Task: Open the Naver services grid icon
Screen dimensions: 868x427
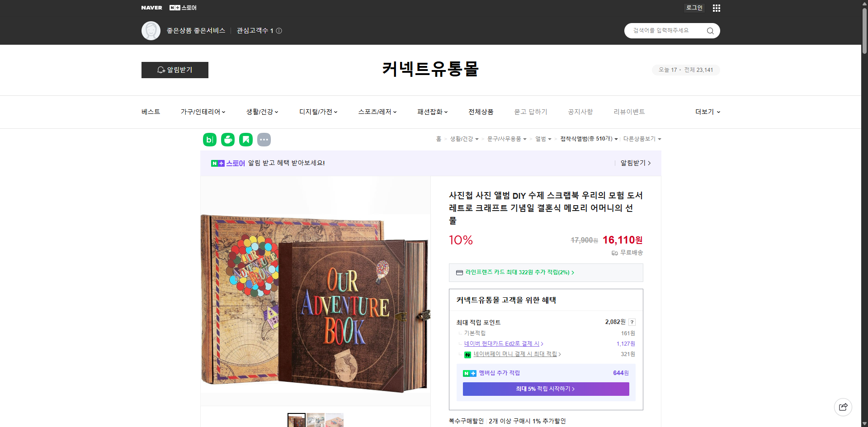Action: click(716, 8)
